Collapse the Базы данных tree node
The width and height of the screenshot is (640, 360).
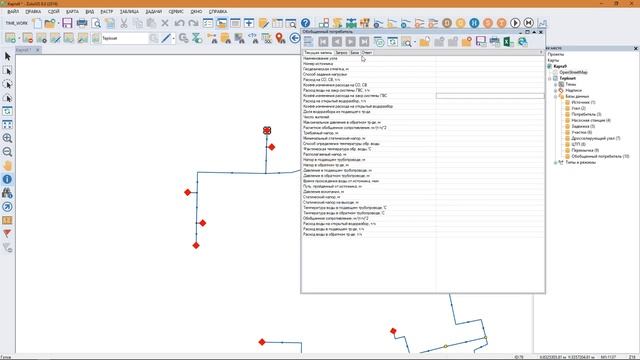click(x=555, y=96)
